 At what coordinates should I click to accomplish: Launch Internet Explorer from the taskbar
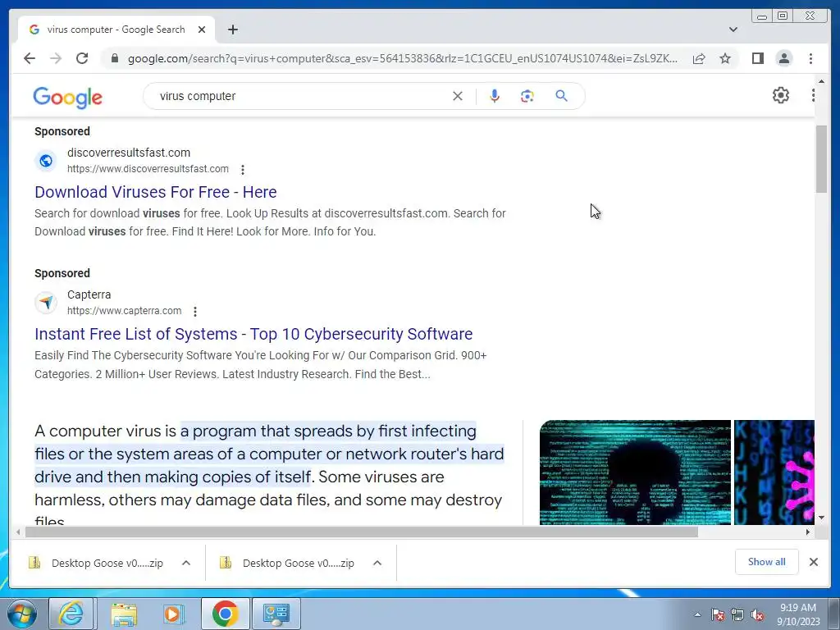click(x=72, y=614)
